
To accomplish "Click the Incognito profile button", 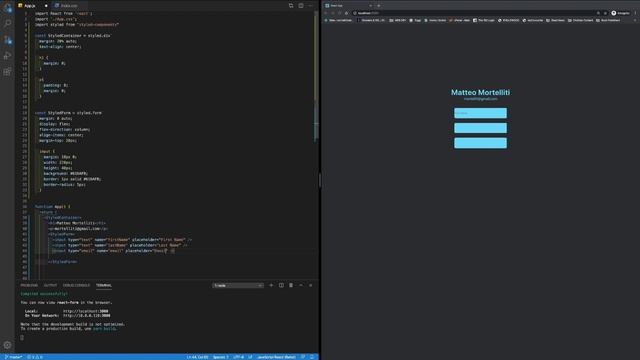I will (x=620, y=13).
